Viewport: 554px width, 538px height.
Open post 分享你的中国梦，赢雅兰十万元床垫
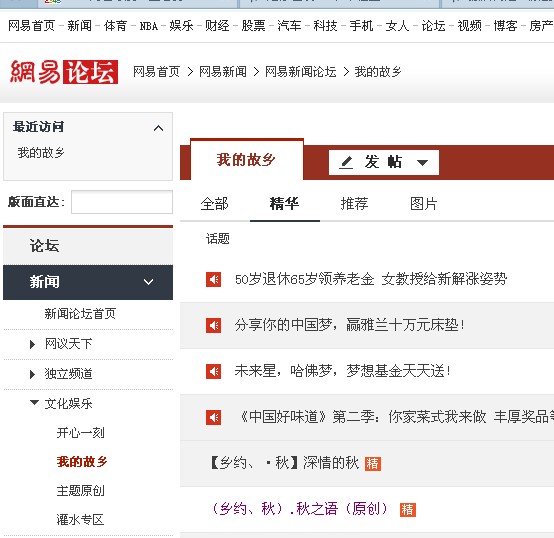[350, 325]
